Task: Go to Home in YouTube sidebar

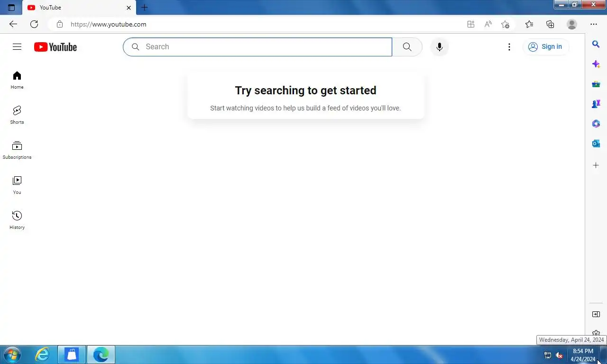Action: click(x=17, y=80)
